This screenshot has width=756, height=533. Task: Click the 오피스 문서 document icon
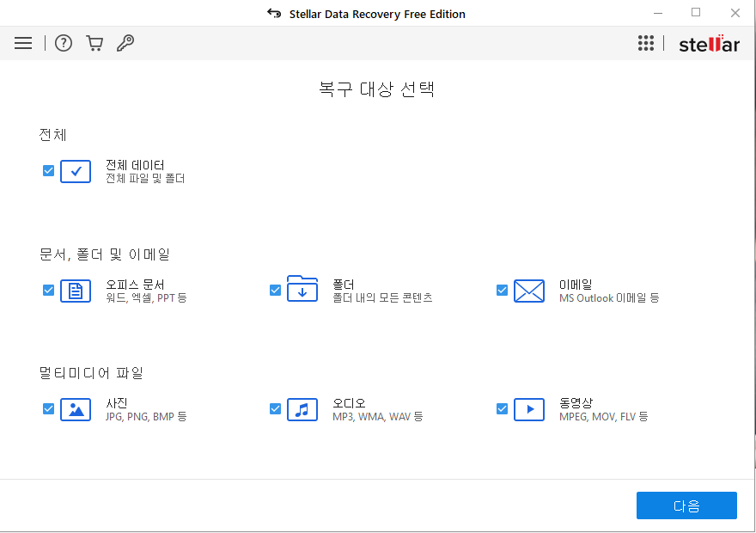(76, 291)
